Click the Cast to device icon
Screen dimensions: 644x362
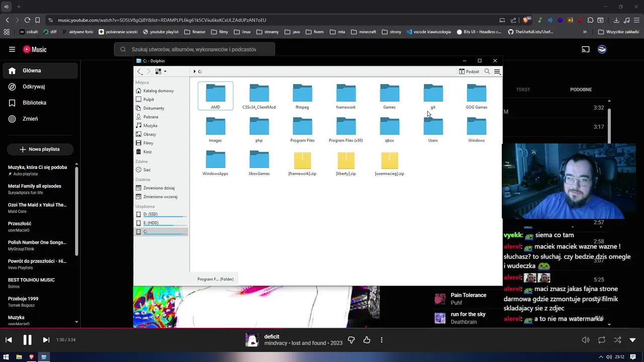586,49
